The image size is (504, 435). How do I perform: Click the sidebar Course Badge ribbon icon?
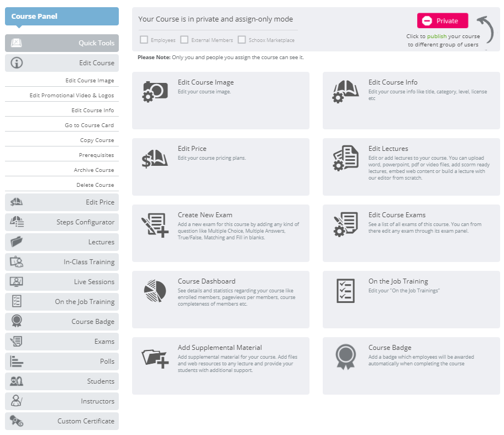(x=17, y=321)
